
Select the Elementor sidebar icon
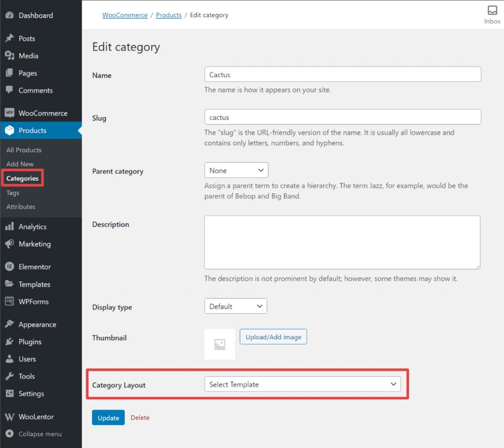(x=10, y=267)
